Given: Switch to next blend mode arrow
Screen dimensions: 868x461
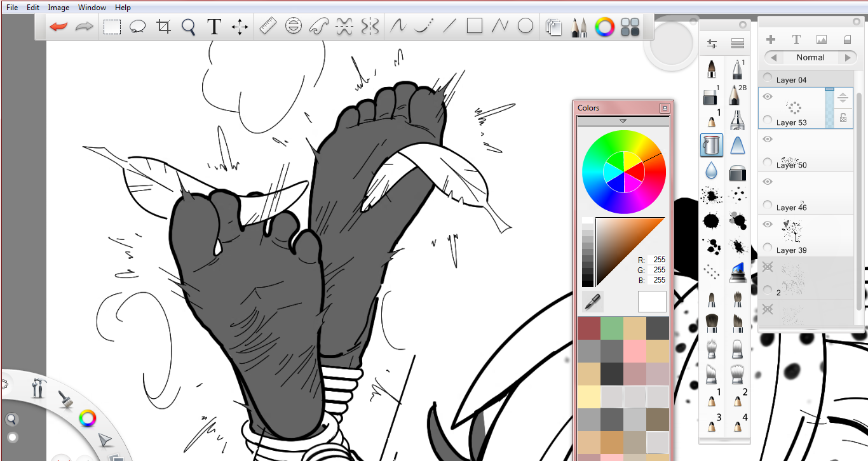Looking at the screenshot, I should [x=847, y=57].
